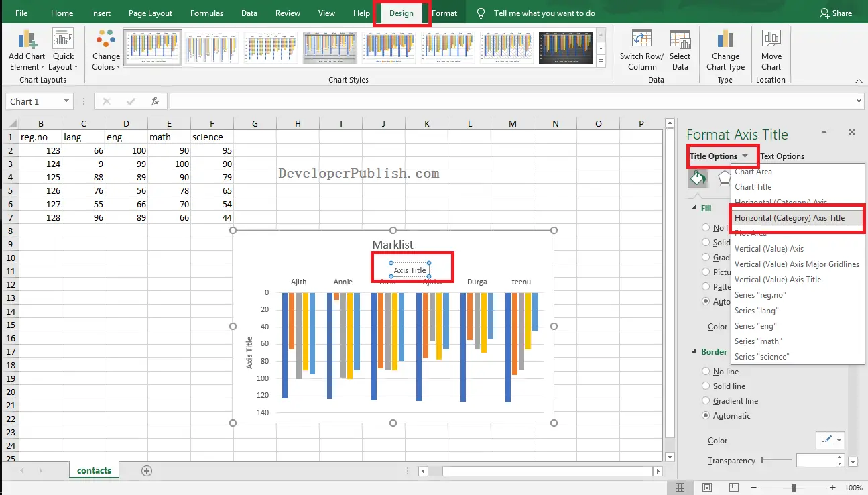Click Switch Row/Column icon
The image size is (868, 495).
[641, 39]
